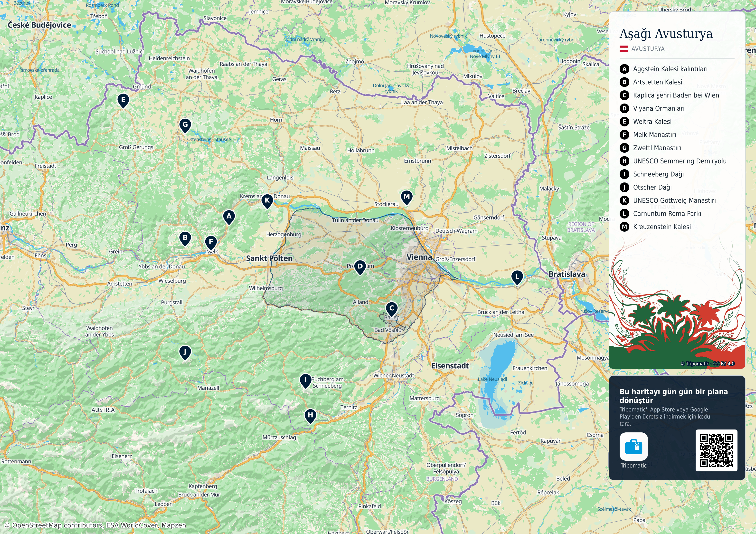Click pin L near Bratislava
Screen dimensions: 756x534
[517, 277]
